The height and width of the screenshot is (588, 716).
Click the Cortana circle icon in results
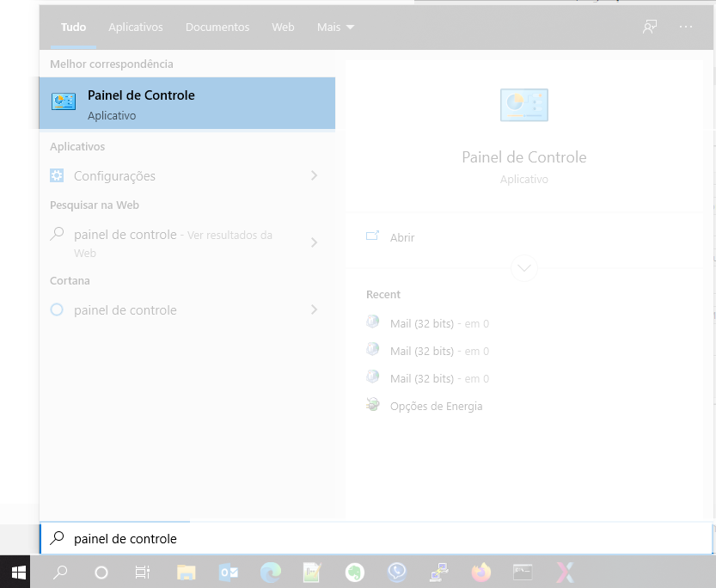(57, 309)
